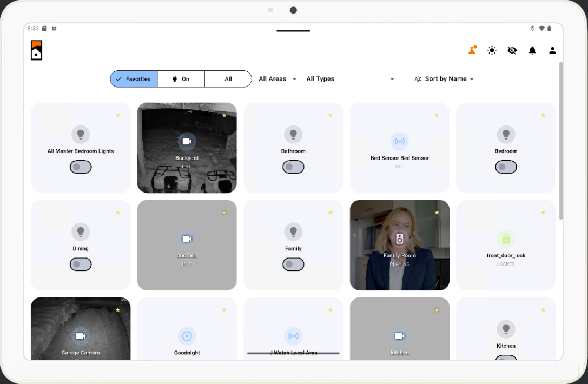Select the All devices tab

pos(228,78)
